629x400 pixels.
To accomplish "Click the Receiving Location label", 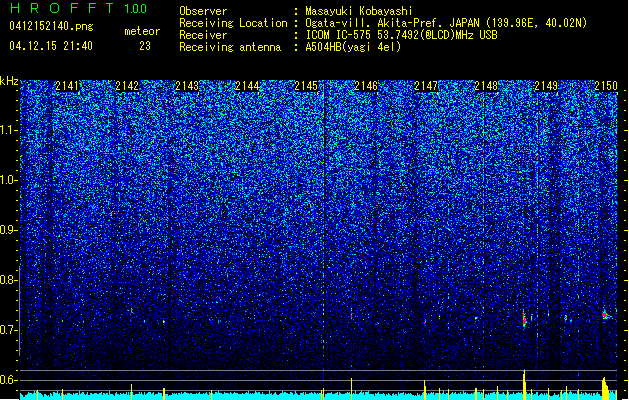I will [x=233, y=23].
